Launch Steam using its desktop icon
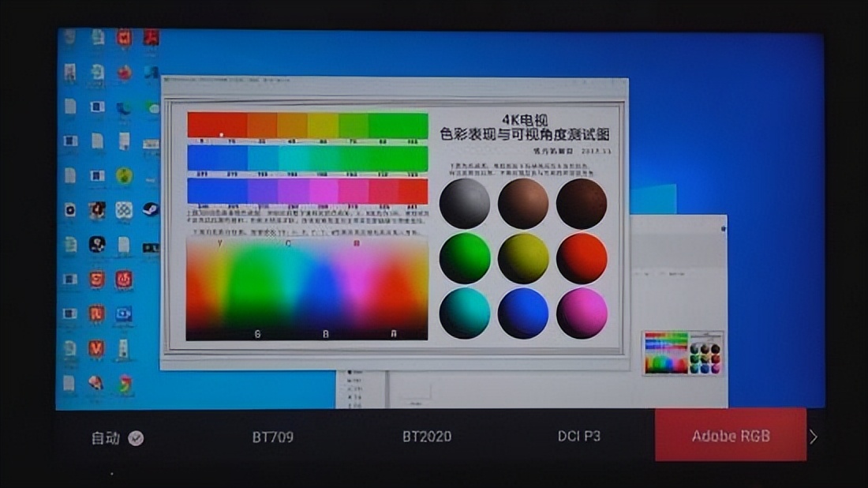Screen dimensions: 868x488 pyautogui.click(x=150, y=210)
